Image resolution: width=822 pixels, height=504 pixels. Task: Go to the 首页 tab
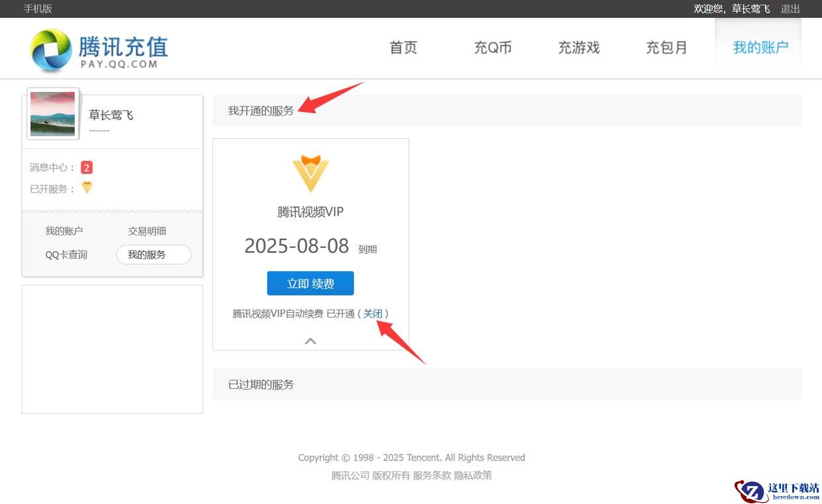pyautogui.click(x=403, y=48)
